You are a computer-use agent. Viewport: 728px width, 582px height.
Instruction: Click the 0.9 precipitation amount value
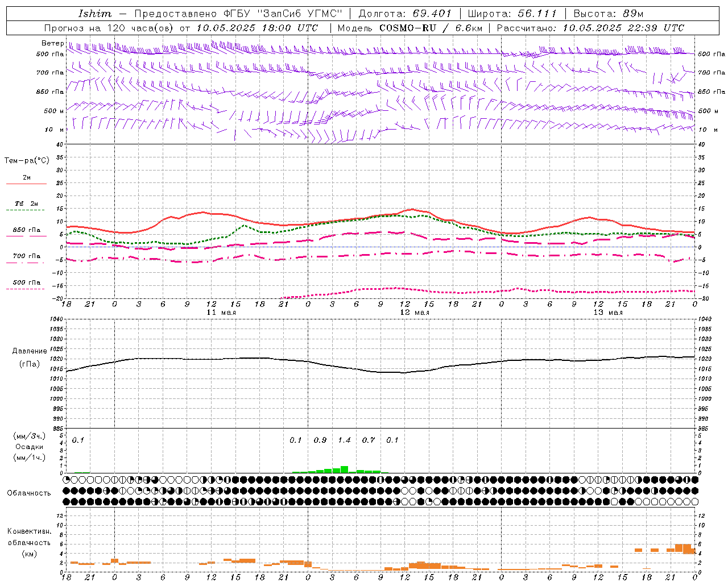coord(320,440)
